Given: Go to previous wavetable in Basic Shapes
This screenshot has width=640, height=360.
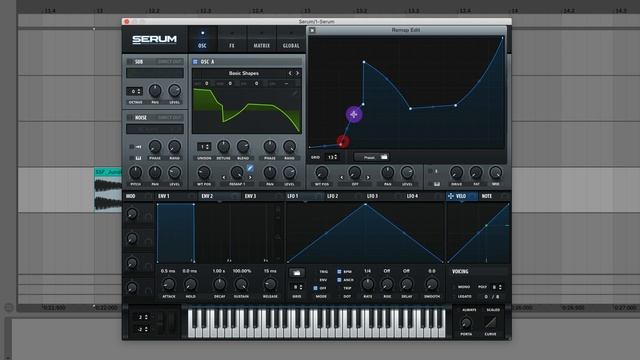Looking at the screenshot, I should point(290,73).
